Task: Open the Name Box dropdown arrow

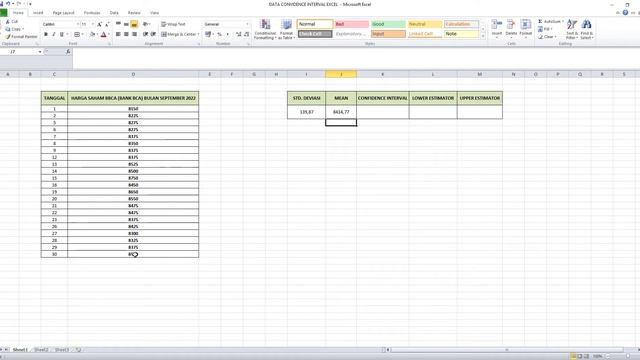Action: tap(40, 52)
